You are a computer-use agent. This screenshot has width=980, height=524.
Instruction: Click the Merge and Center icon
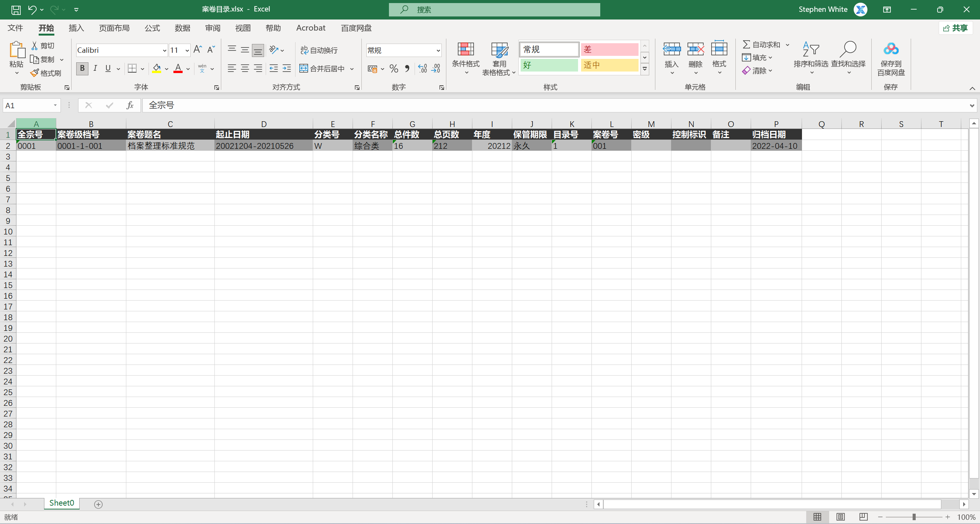(304, 68)
